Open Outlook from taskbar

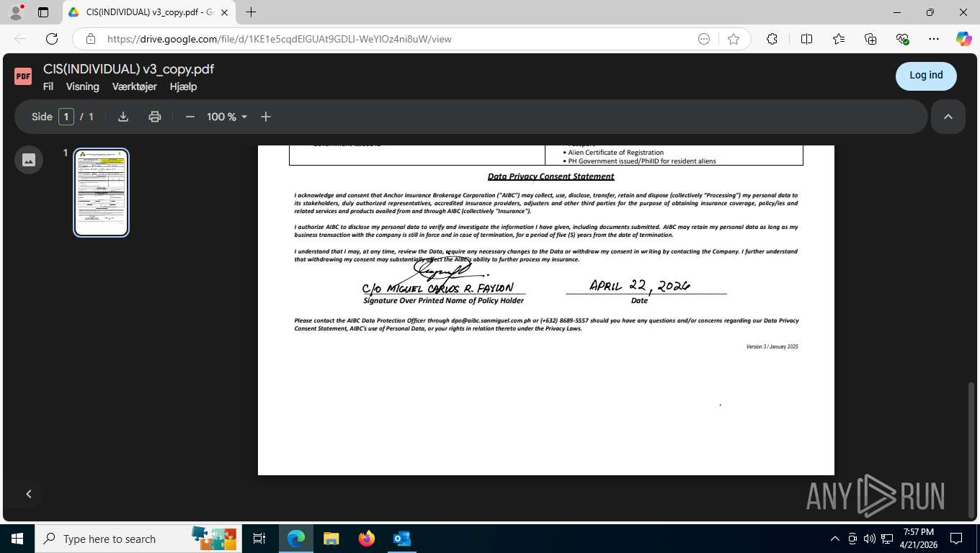(x=401, y=539)
